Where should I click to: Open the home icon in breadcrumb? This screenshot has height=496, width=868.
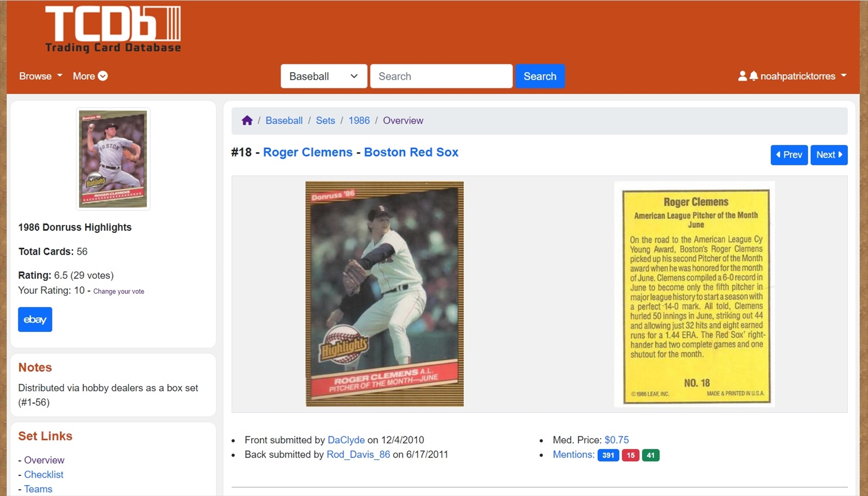tap(247, 120)
